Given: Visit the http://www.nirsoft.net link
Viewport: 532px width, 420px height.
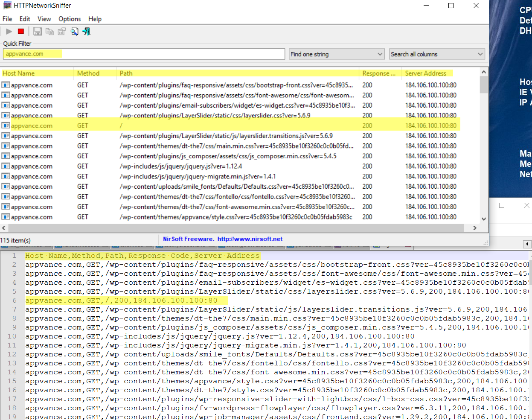Looking at the screenshot, I should point(250,239).
